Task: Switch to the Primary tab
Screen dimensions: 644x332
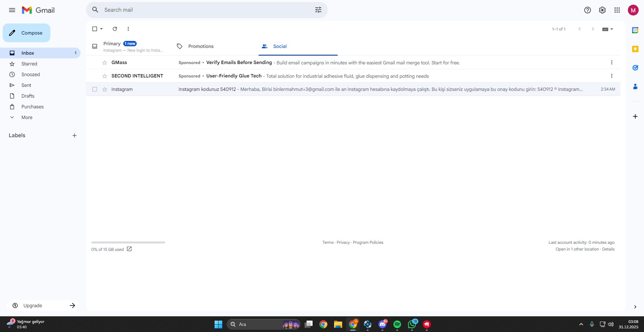Action: 130,46
